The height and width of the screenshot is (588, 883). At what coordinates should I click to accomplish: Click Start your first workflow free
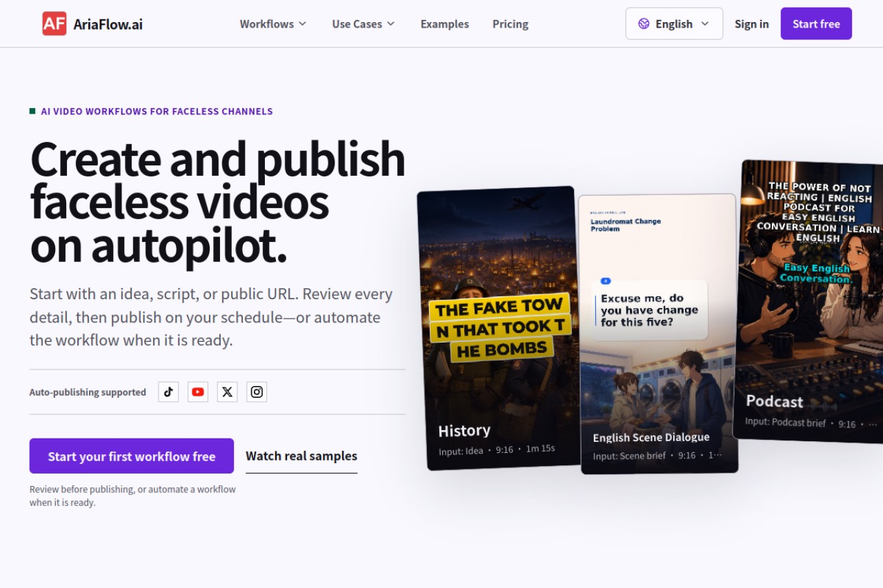pyautogui.click(x=132, y=456)
